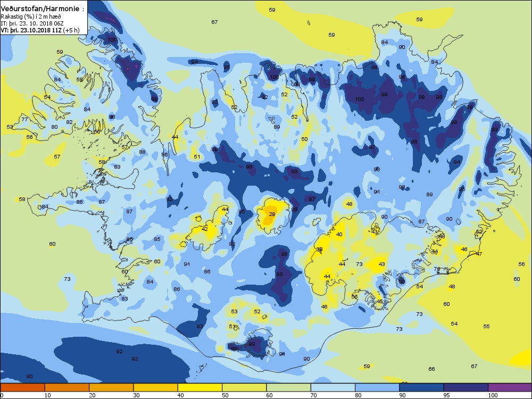Pick the 60–70 light green legend swatch
This screenshot has width=532, height=399.
click(289, 387)
